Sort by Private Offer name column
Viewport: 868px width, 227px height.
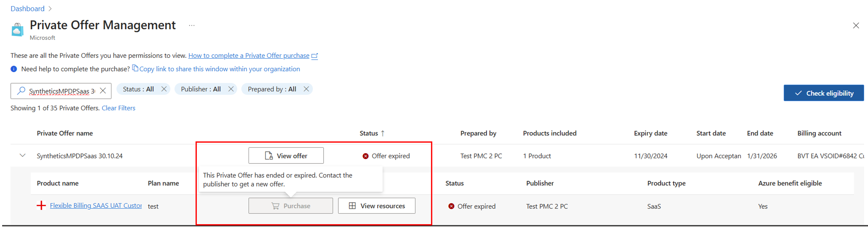[65, 133]
